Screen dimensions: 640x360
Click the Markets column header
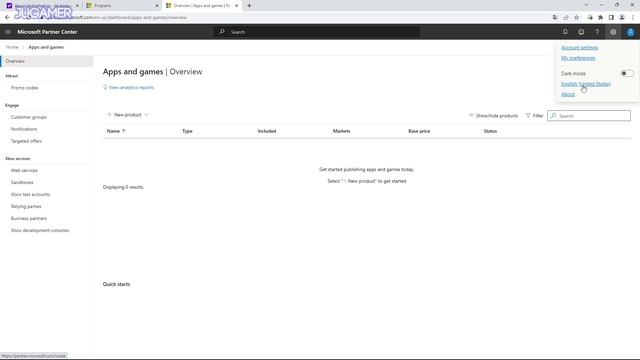point(342,131)
